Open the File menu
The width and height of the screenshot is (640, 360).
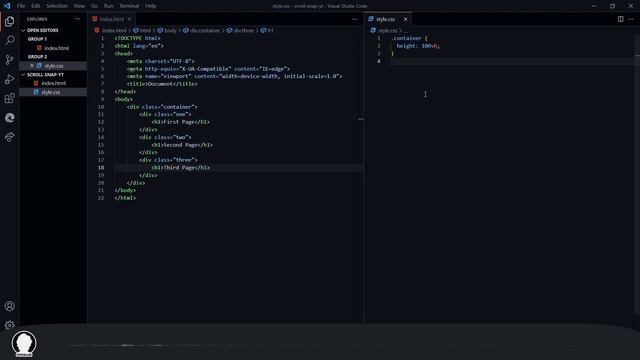point(21,6)
